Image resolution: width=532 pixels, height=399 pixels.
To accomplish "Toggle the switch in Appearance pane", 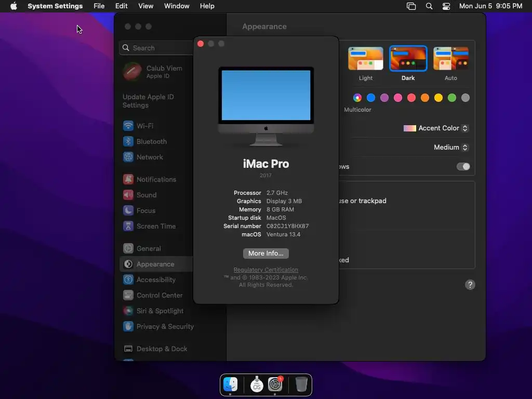I will coord(463,167).
